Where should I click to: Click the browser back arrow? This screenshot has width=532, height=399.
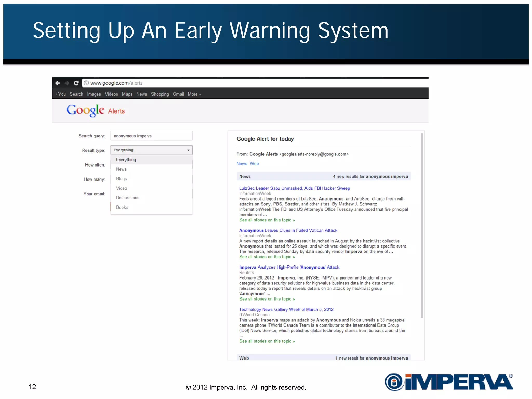tap(58, 83)
